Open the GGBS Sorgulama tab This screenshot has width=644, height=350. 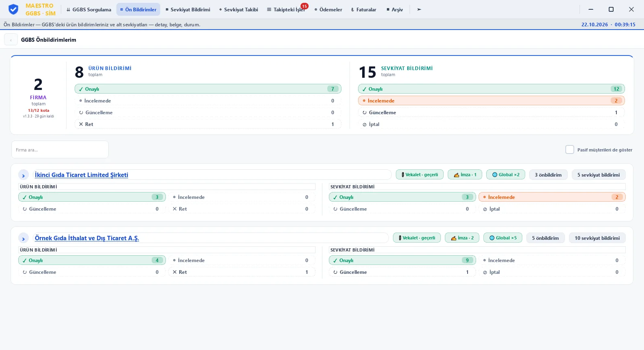tap(89, 9)
